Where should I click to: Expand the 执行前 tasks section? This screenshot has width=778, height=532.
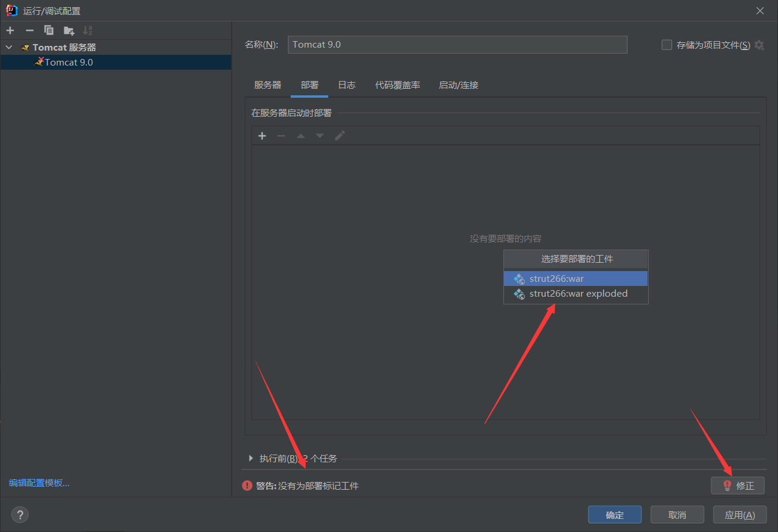(251, 458)
